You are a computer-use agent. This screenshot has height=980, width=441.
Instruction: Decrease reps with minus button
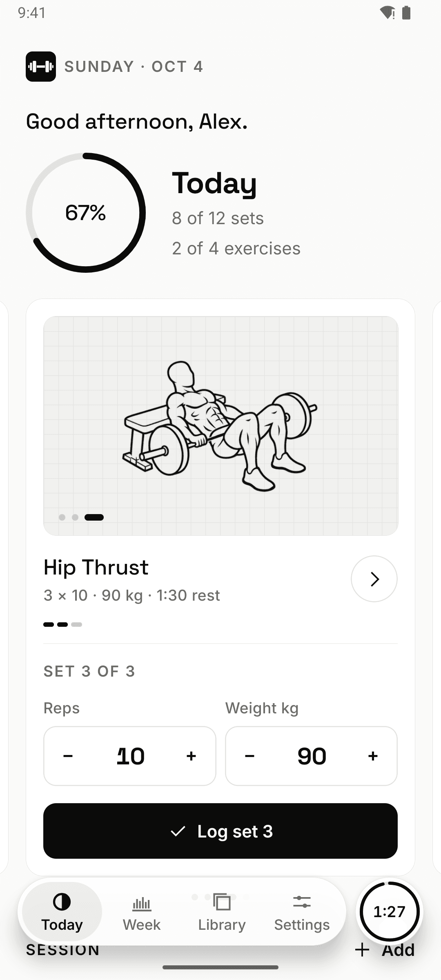pyautogui.click(x=68, y=756)
